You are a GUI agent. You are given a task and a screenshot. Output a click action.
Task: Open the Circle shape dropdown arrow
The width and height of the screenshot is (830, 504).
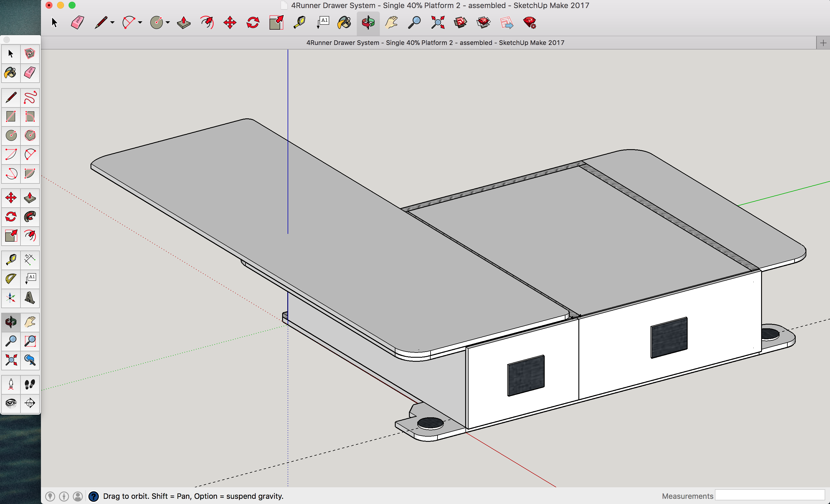[x=168, y=22]
